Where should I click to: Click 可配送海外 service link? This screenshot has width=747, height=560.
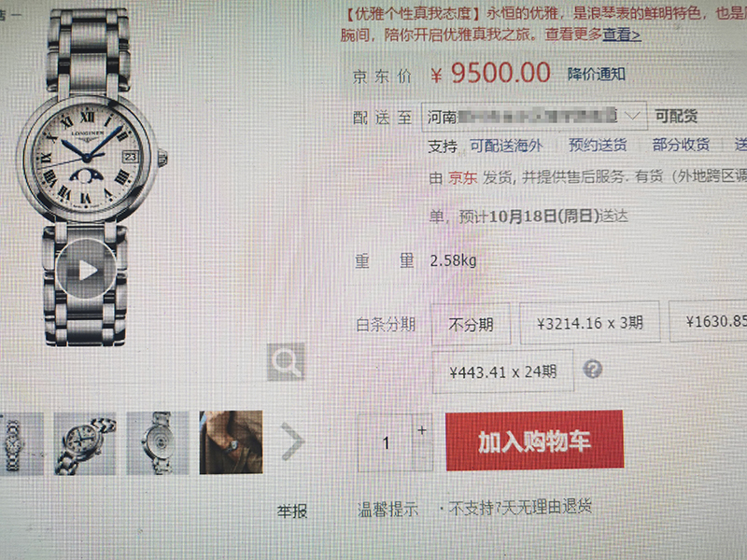coord(506,146)
